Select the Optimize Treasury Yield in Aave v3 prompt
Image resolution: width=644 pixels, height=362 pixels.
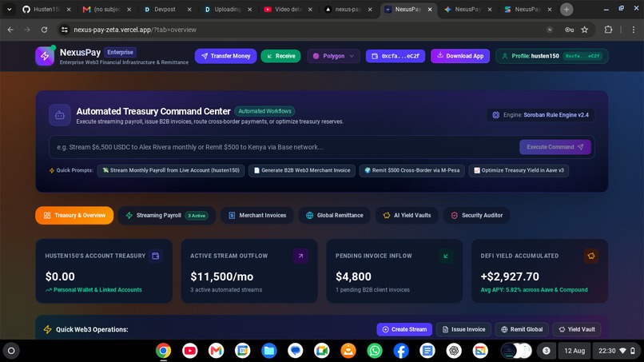point(519,170)
